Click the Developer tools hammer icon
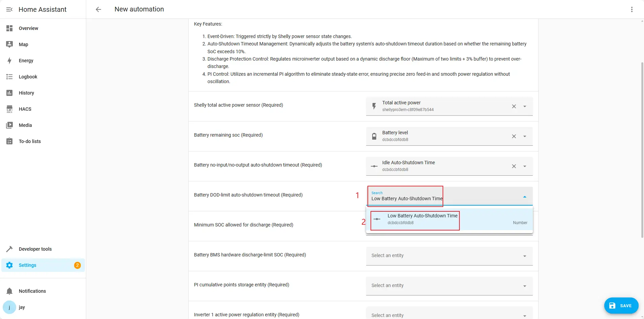Image resolution: width=644 pixels, height=319 pixels. [9, 249]
